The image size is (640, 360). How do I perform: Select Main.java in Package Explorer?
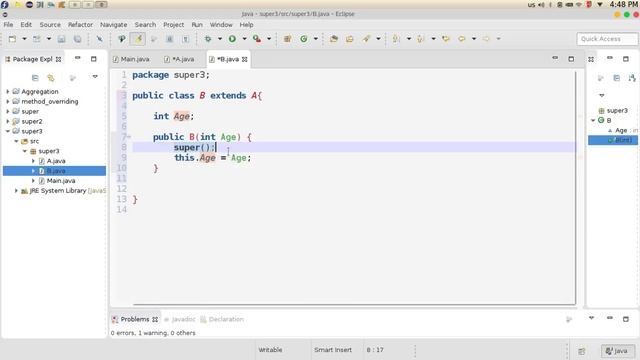click(x=60, y=180)
